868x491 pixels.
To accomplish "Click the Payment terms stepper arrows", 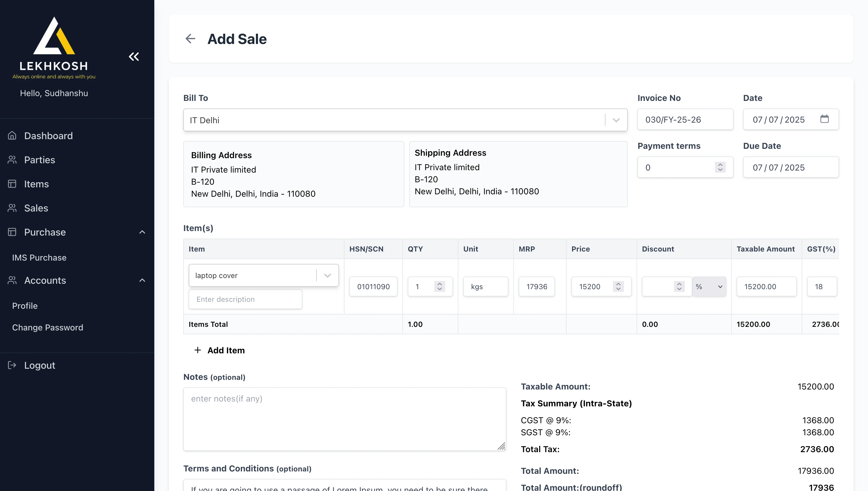I will click(720, 167).
